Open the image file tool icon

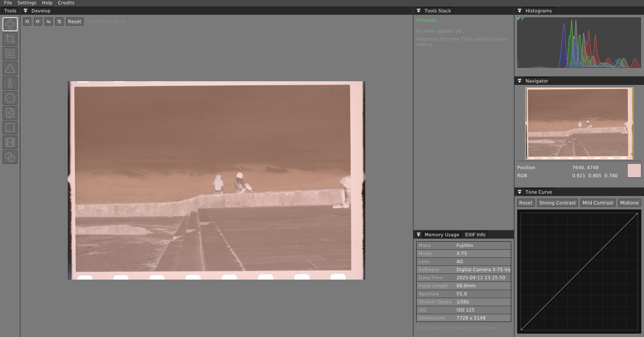[x=10, y=113]
